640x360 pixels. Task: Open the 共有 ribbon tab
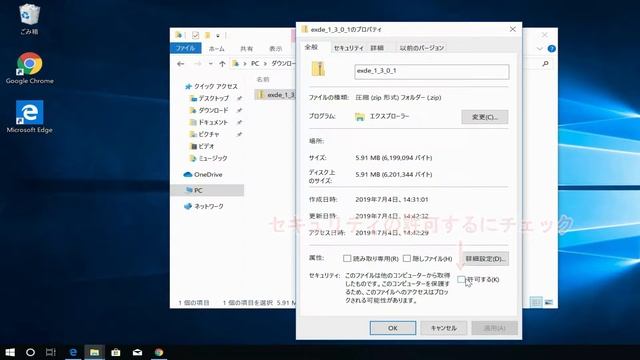246,49
